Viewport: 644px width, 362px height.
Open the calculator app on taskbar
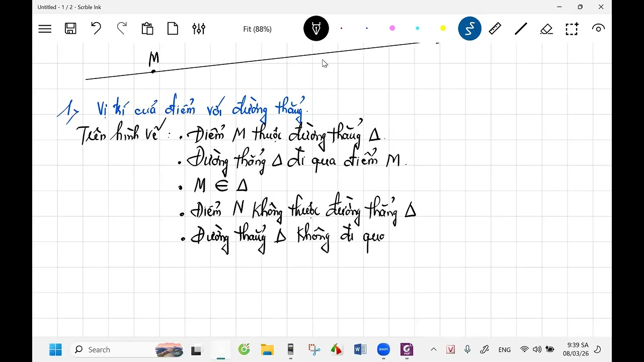click(290, 349)
